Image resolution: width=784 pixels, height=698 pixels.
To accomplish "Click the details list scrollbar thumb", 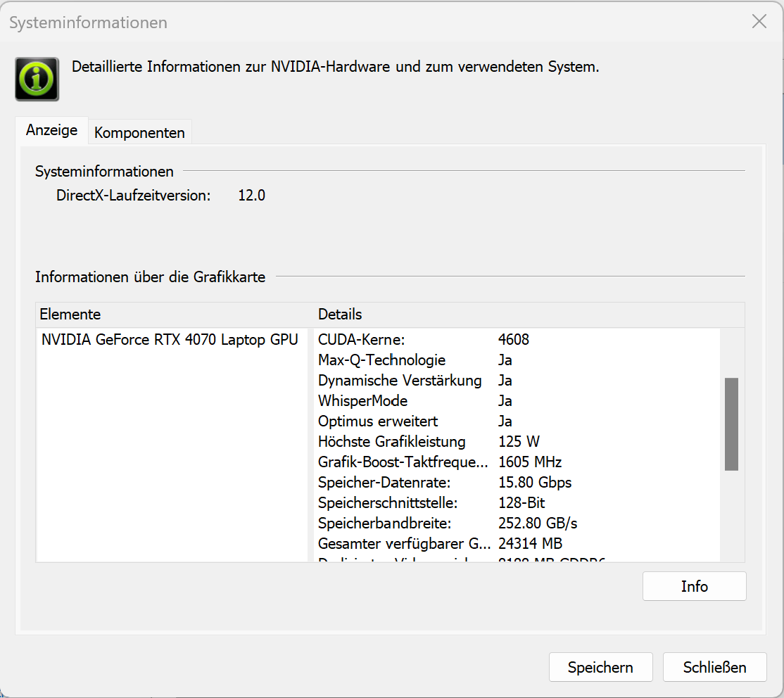I will [731, 424].
